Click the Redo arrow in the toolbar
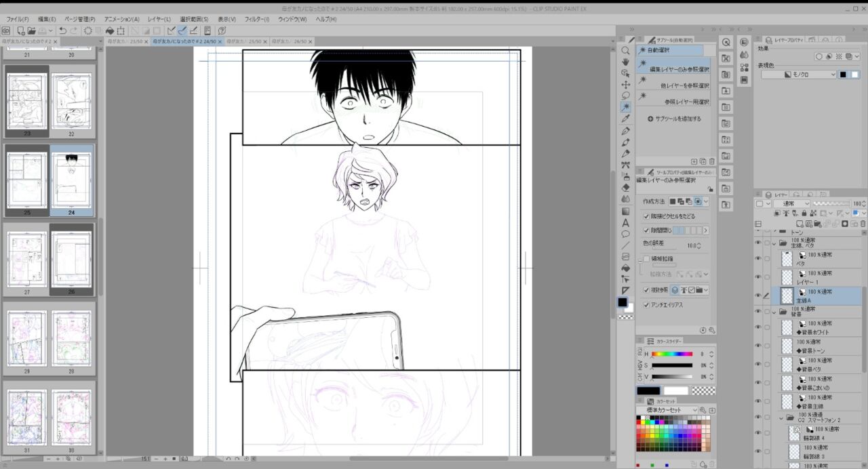The image size is (868, 469). pyautogui.click(x=73, y=30)
